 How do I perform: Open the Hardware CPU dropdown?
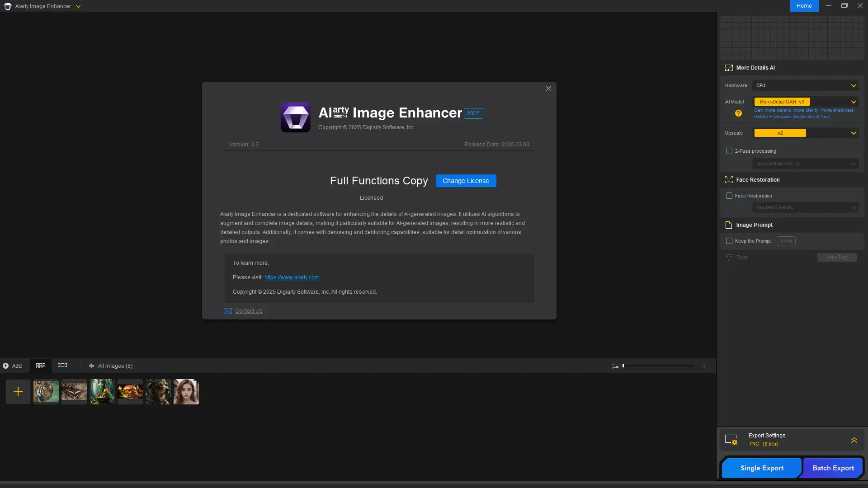tap(806, 85)
